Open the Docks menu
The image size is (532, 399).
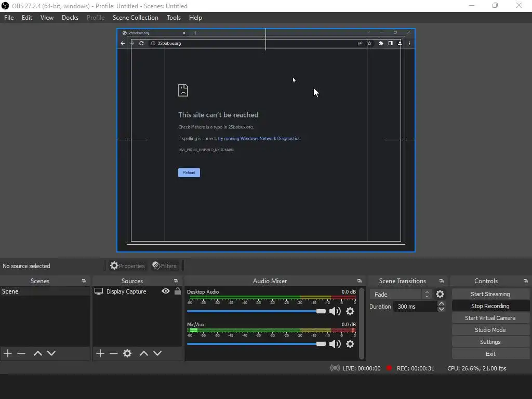[70, 18]
